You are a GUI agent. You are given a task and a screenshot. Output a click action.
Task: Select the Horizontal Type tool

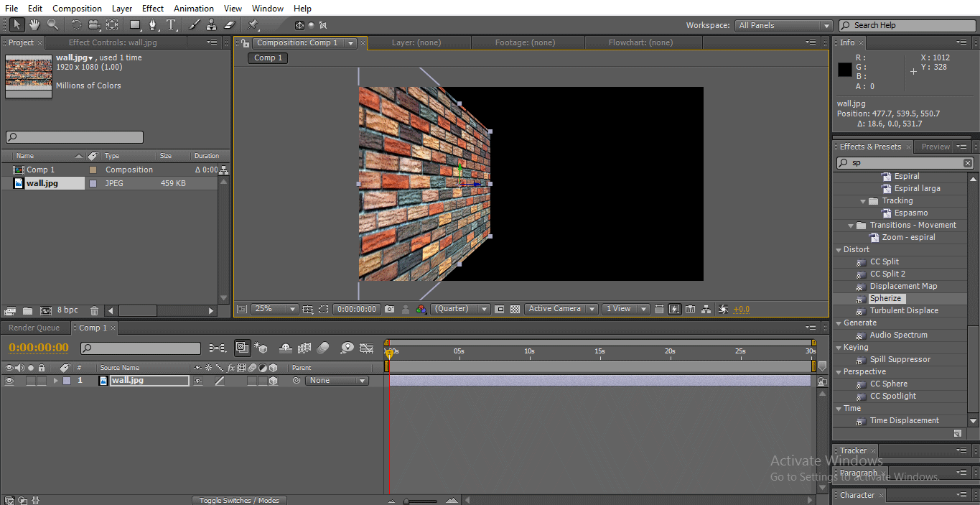[x=172, y=25]
